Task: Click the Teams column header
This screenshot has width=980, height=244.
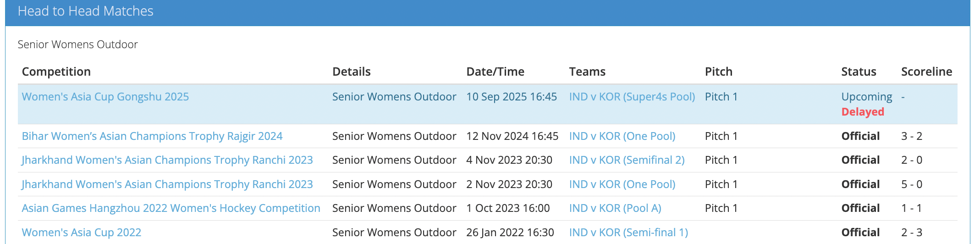Action: tap(587, 72)
